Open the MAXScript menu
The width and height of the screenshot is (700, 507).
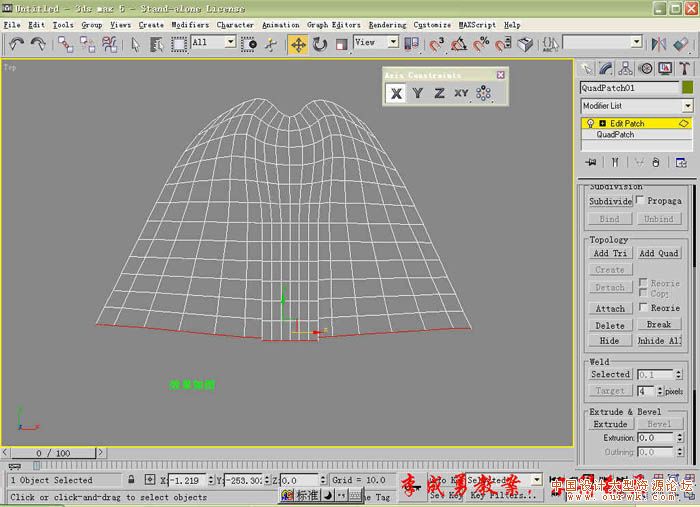(477, 25)
